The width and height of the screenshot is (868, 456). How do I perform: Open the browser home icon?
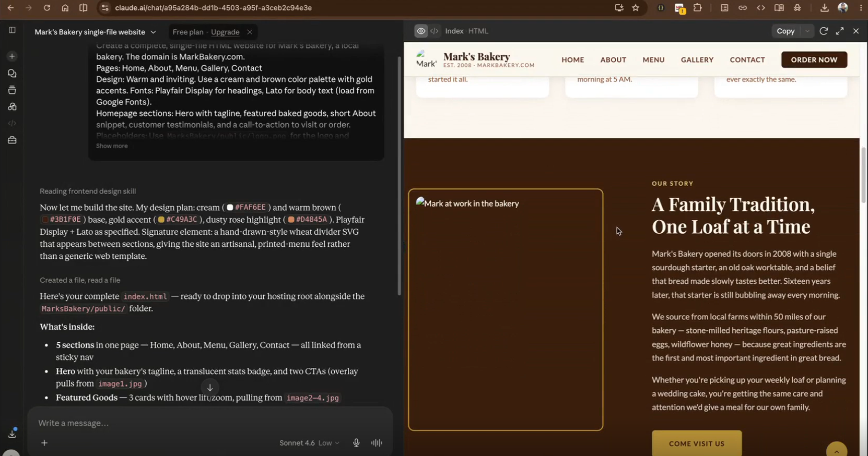tap(65, 8)
